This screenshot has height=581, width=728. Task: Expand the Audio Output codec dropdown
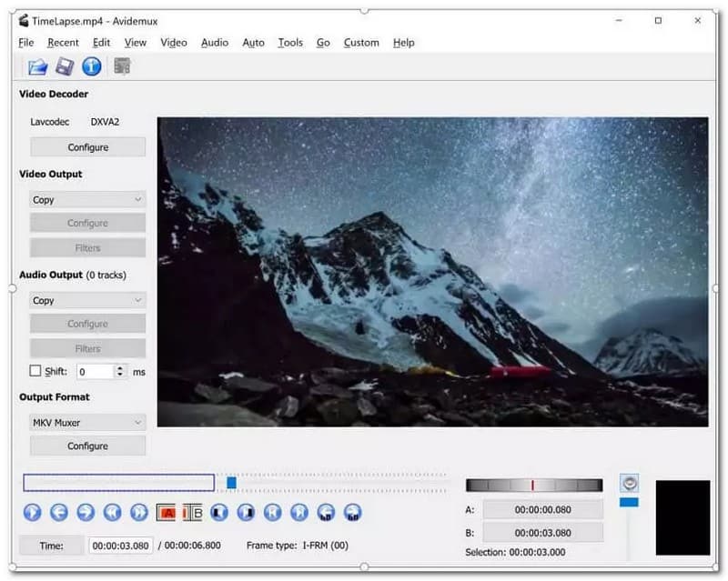(87, 300)
